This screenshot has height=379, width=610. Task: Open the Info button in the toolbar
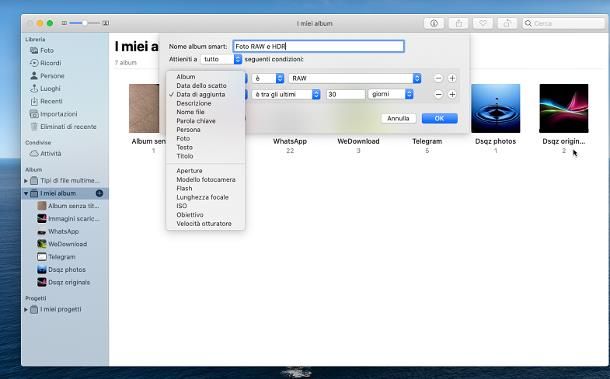434,23
